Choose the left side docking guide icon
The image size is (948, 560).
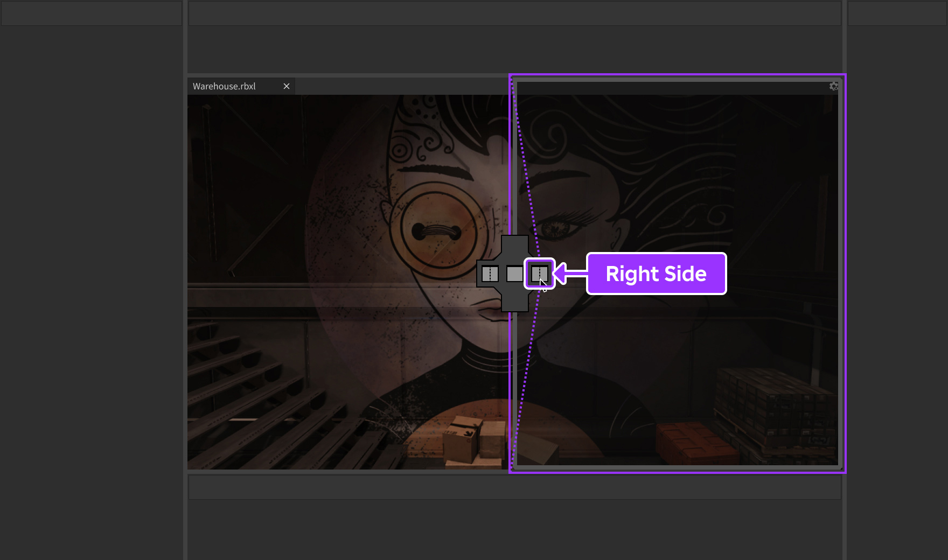pyautogui.click(x=490, y=274)
